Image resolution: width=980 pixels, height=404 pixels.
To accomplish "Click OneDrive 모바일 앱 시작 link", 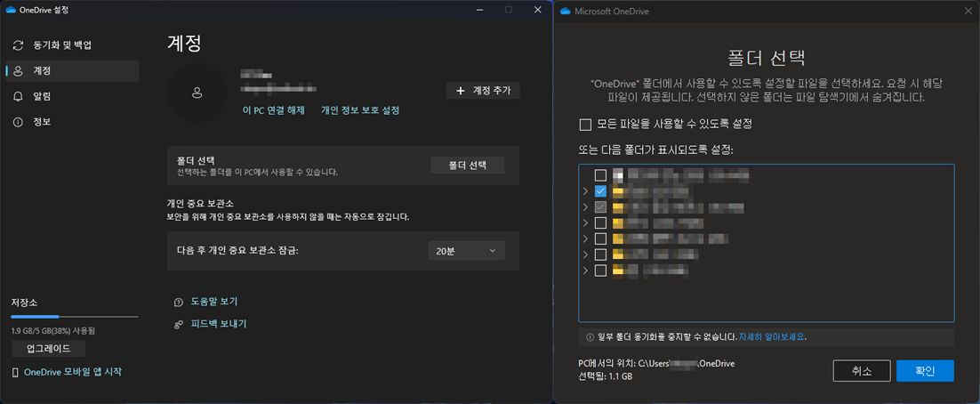I will 73,372.
